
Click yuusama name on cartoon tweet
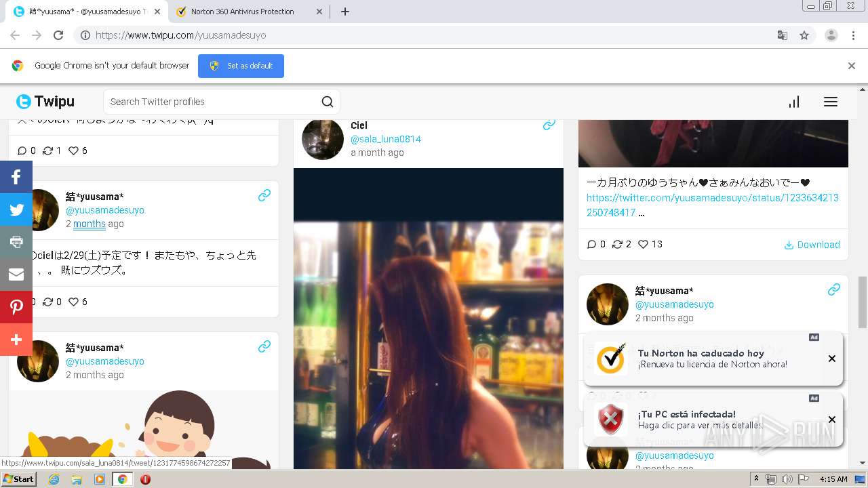pos(94,348)
